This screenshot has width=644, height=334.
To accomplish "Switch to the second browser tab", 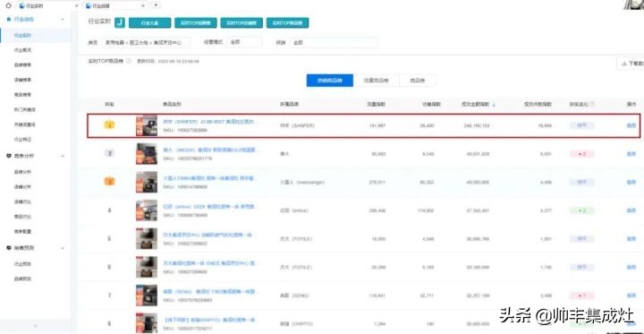I will [x=115, y=6].
